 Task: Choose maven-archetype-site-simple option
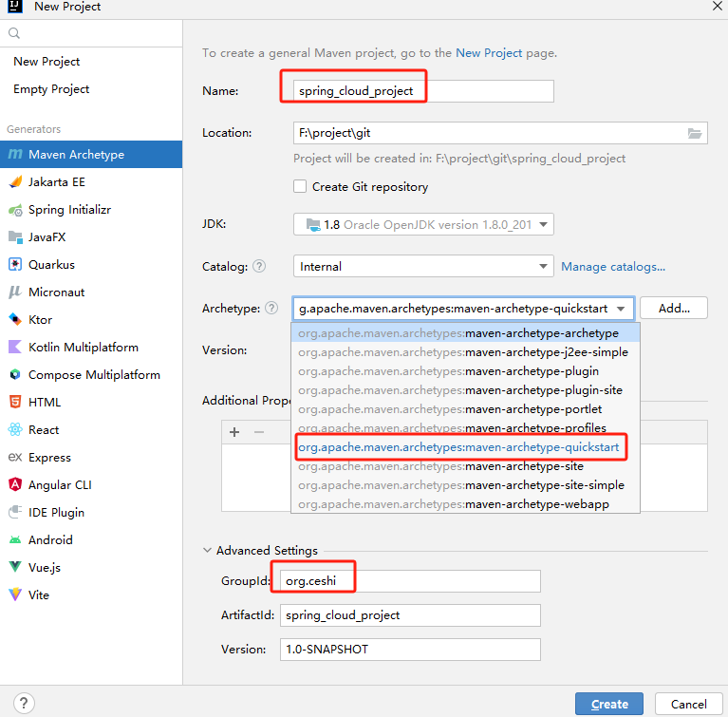[465, 485]
